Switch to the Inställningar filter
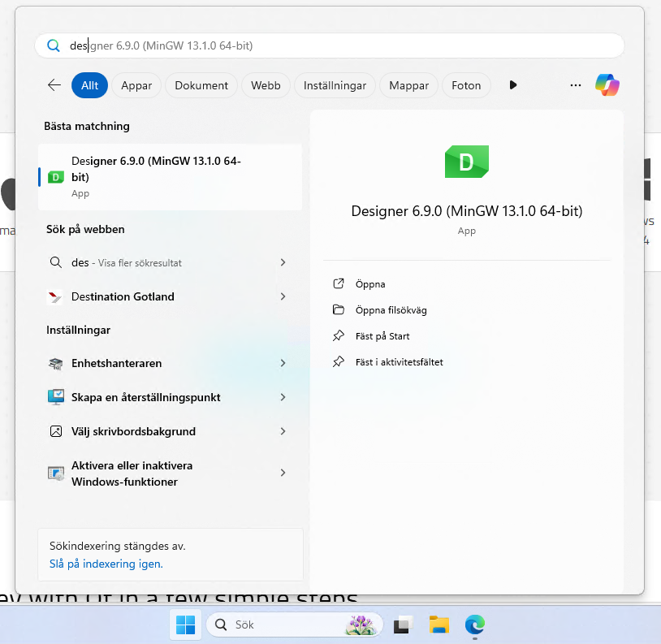Viewport: 661px width, 644px height. click(x=335, y=85)
